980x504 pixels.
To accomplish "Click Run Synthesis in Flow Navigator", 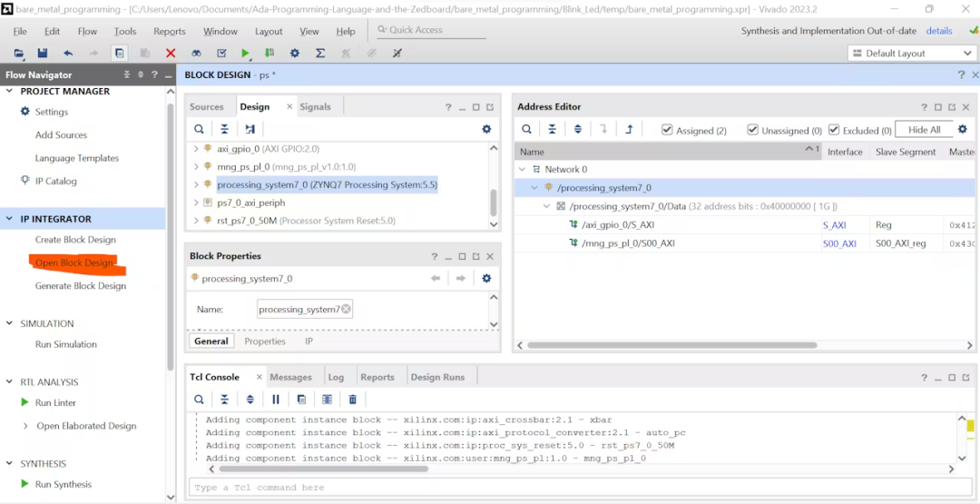I will tap(64, 485).
